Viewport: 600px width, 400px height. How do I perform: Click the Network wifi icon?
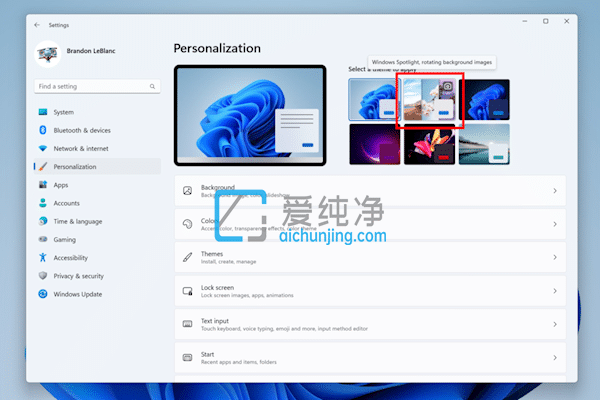coord(43,148)
